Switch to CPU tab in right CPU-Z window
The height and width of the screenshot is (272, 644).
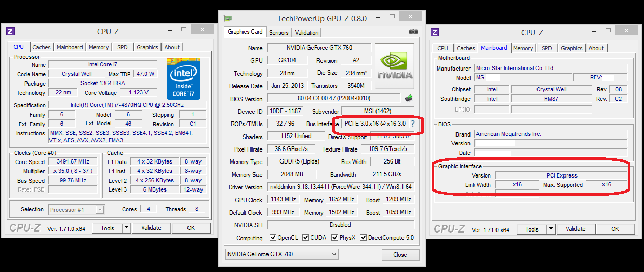tap(443, 48)
